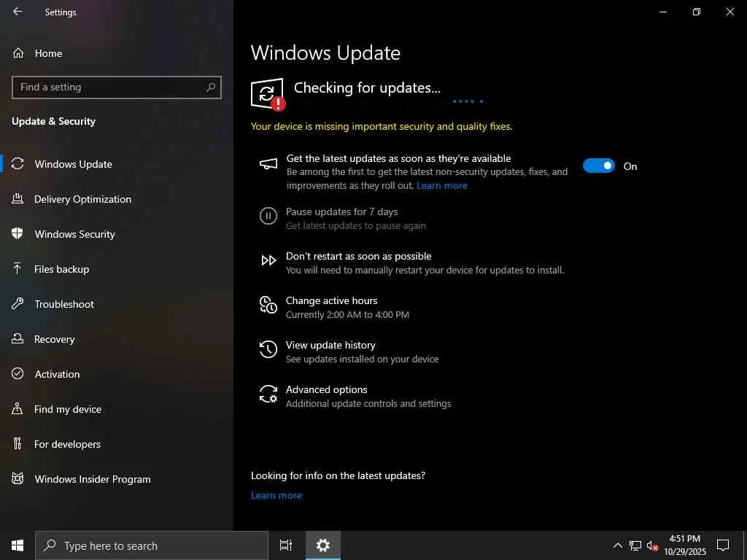Click the taskbar 'Type here to search' box
The width and height of the screenshot is (747, 560).
[152, 545]
